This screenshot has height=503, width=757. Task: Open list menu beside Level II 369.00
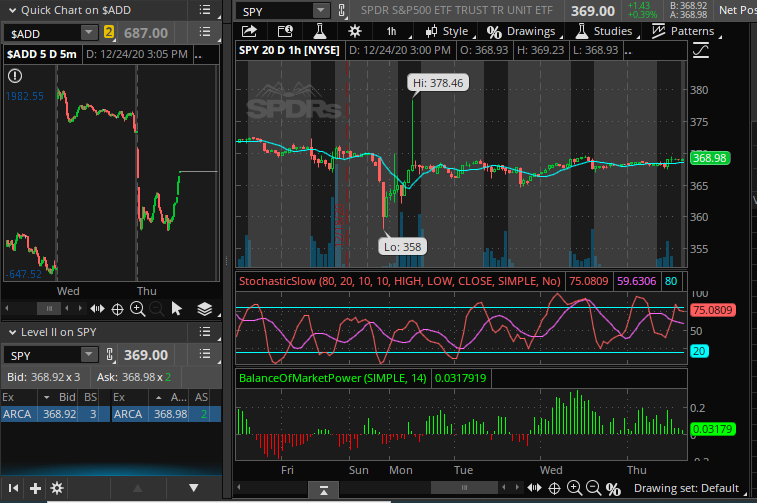(x=205, y=354)
